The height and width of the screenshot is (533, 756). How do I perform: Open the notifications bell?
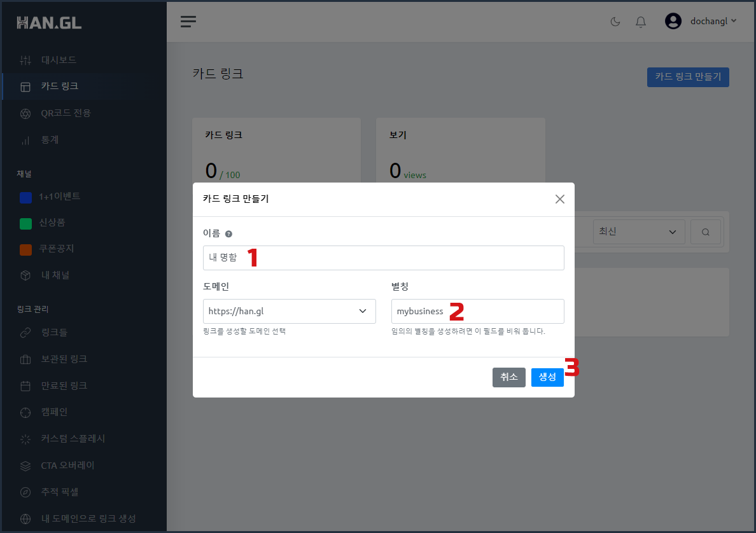tap(641, 22)
